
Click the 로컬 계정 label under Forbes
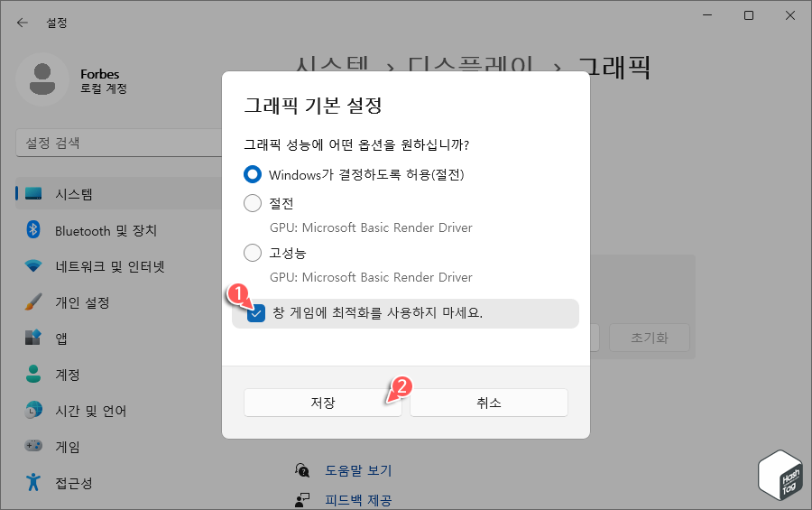(x=104, y=88)
